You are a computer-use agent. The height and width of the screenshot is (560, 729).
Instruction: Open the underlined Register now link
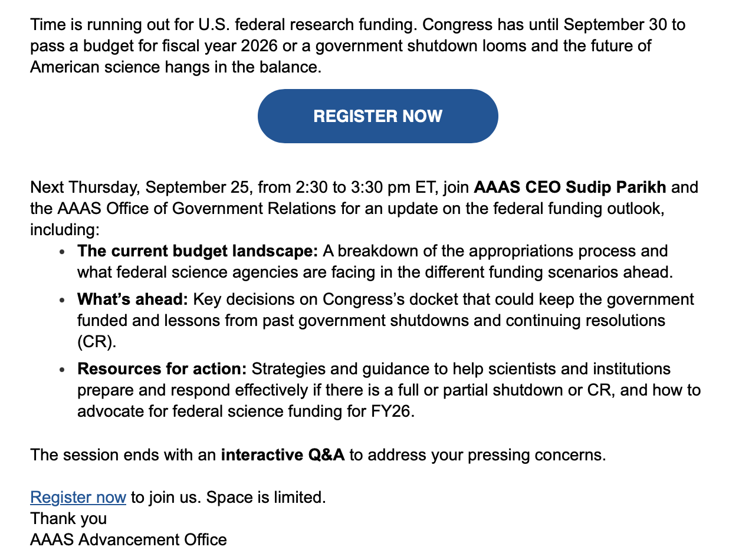(x=78, y=497)
